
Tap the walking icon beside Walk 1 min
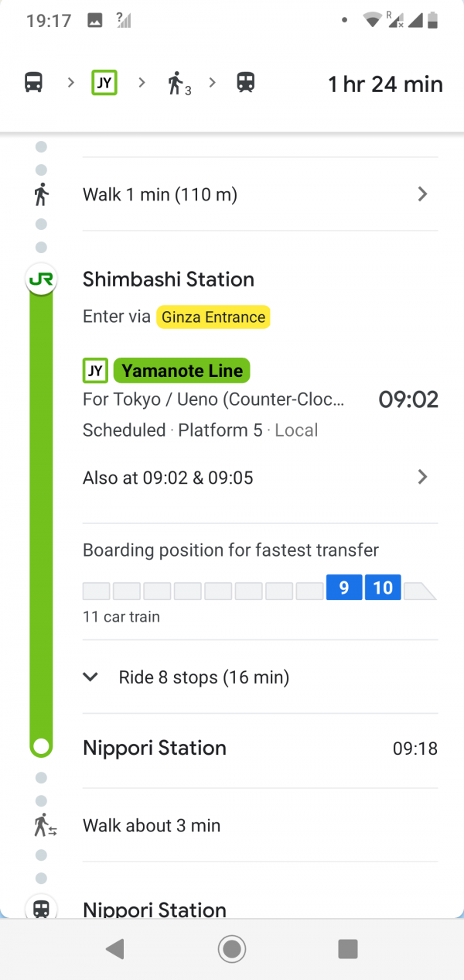(41, 194)
